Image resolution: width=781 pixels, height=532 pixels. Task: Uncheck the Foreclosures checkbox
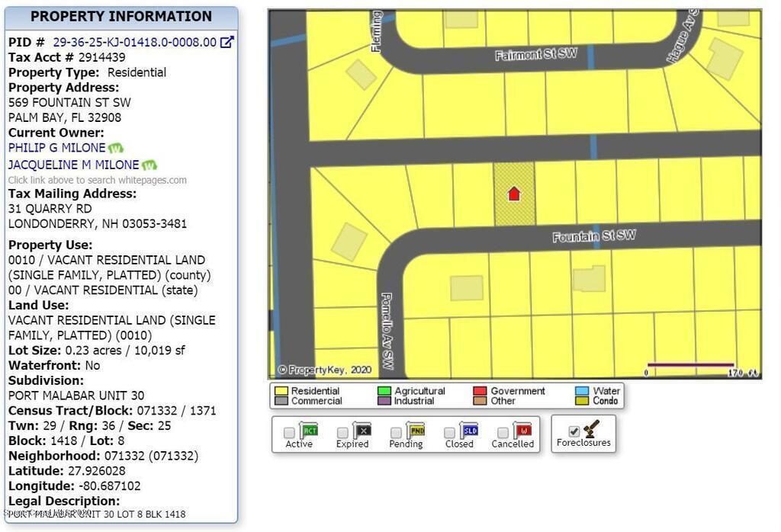(x=574, y=431)
